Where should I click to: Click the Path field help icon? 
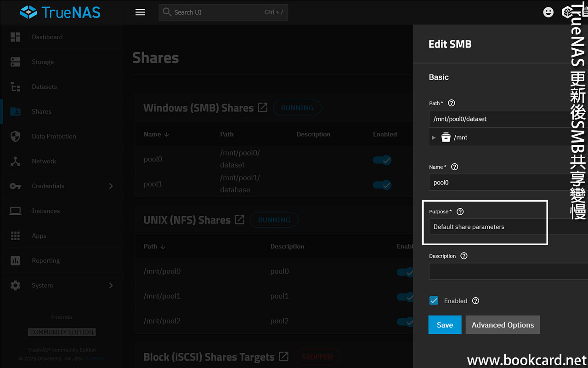[451, 103]
